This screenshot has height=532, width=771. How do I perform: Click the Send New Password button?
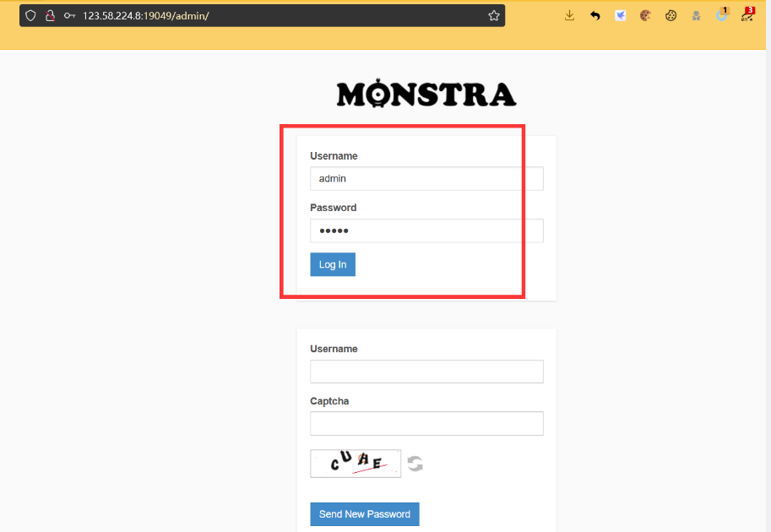click(364, 513)
